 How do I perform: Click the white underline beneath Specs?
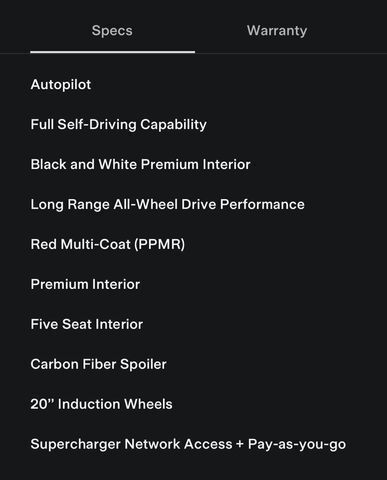coord(113,52)
